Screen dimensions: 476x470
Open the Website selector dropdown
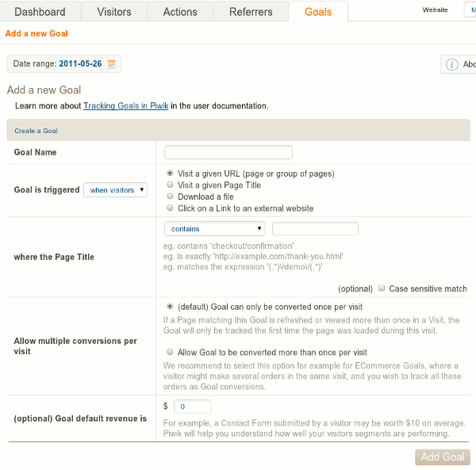point(468,10)
